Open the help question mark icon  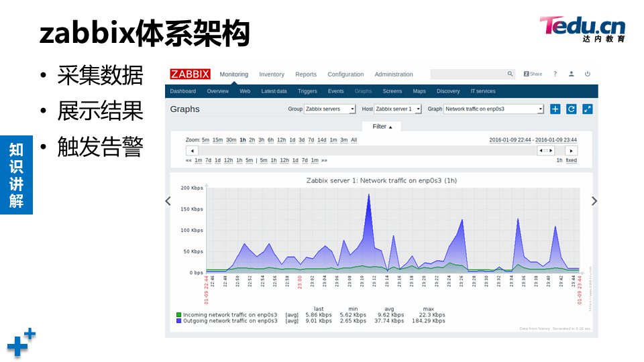point(555,74)
